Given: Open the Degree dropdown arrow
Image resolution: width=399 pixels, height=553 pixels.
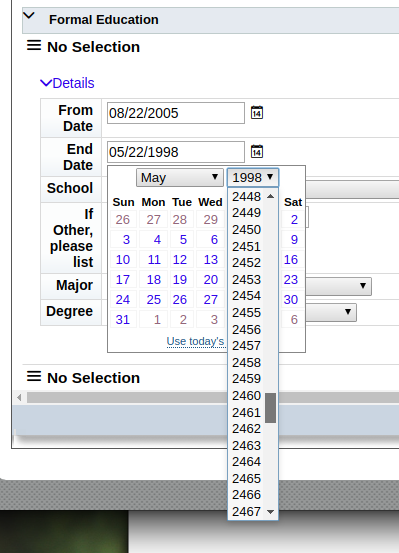Looking at the screenshot, I should point(348,312).
